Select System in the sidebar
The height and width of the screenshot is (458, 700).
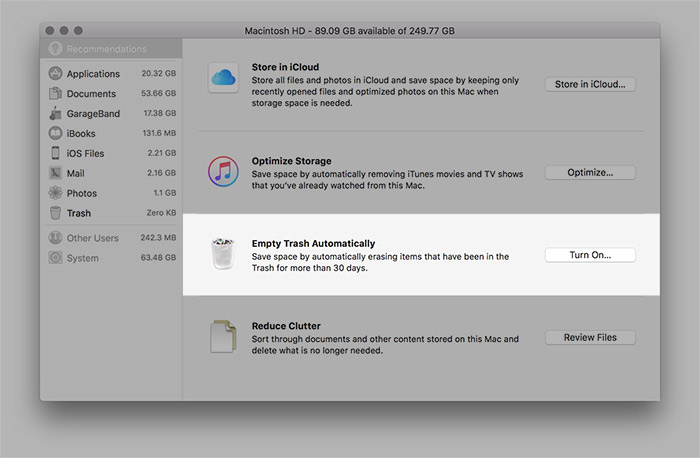82,258
